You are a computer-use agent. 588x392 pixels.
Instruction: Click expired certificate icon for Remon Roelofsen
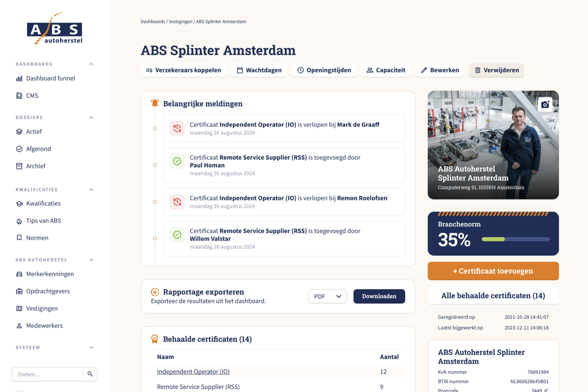pyautogui.click(x=177, y=202)
